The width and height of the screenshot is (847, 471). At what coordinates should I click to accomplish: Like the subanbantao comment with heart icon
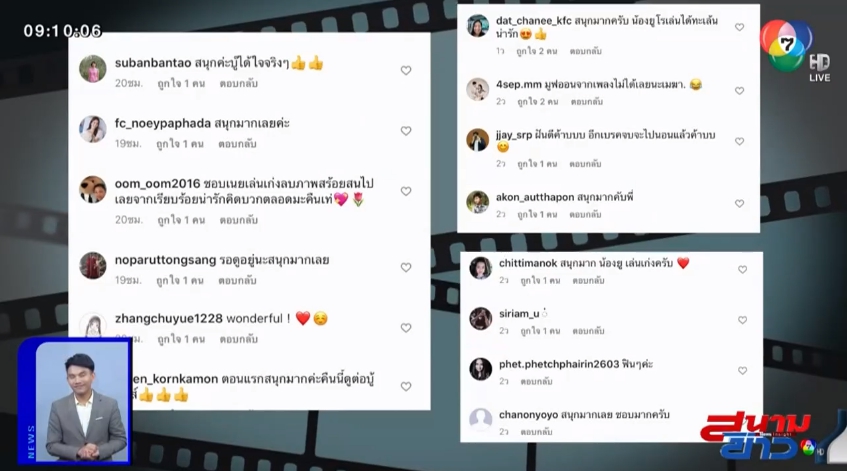pos(406,70)
